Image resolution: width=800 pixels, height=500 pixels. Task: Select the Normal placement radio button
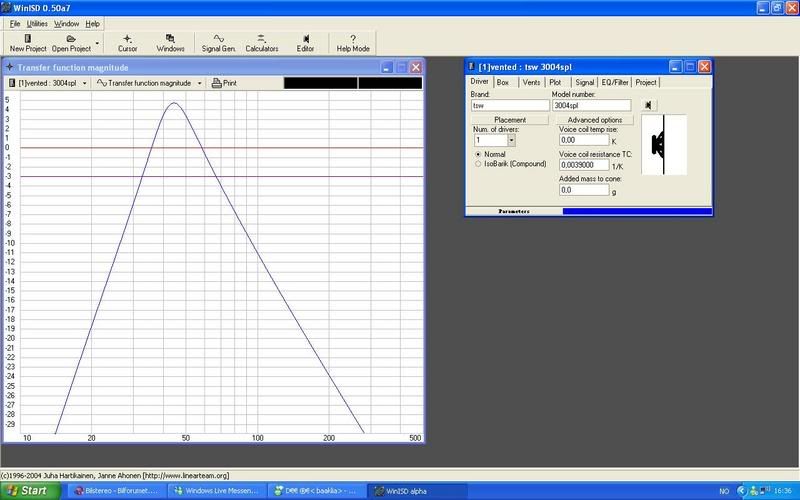tap(477, 154)
